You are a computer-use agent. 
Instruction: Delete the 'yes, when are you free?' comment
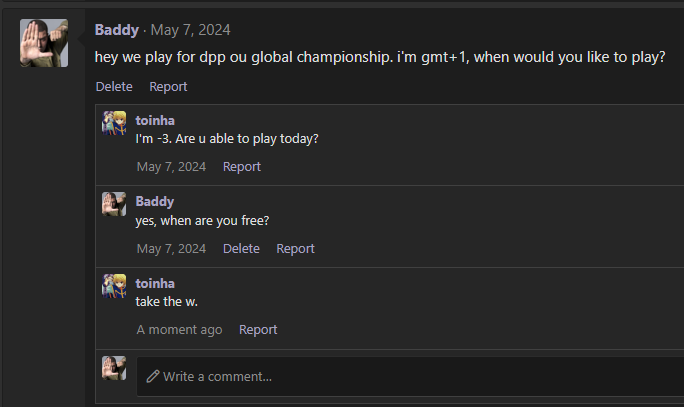pyautogui.click(x=241, y=249)
